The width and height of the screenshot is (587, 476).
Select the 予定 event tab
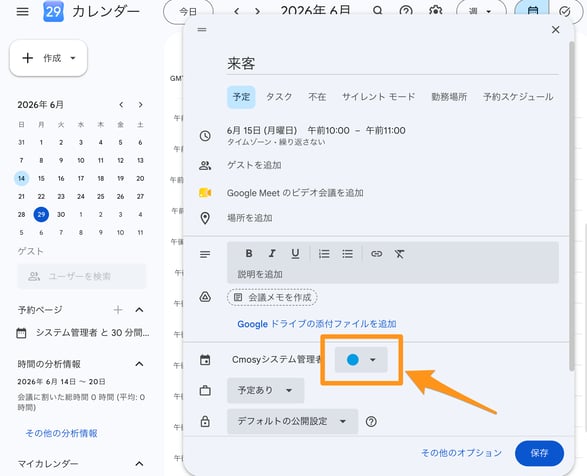(241, 97)
